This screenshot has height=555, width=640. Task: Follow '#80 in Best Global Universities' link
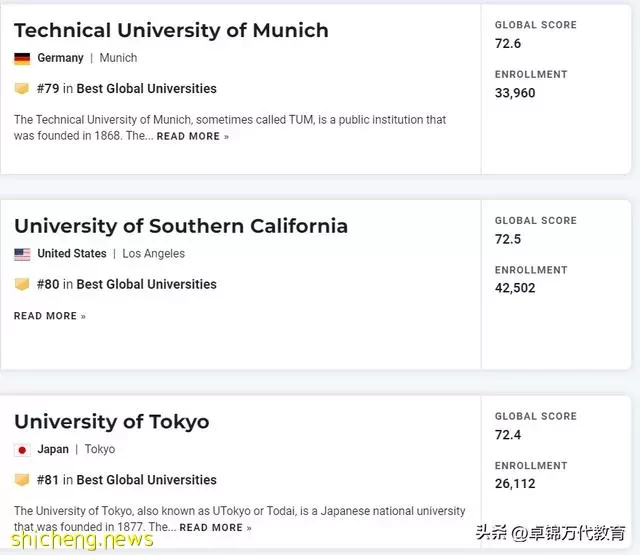pos(127,284)
